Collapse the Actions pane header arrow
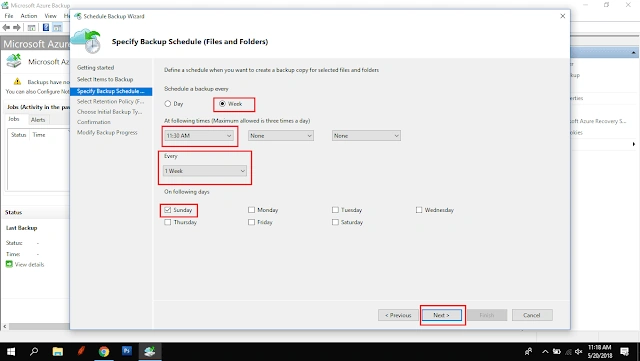Screen dimensions: 640x361 click(633, 53)
